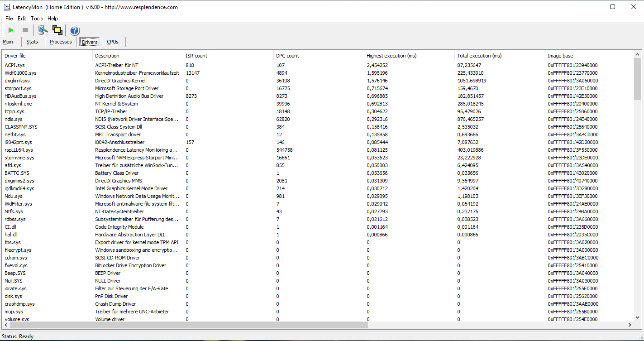Open the File menu
The image size is (644, 341).
tap(9, 19)
